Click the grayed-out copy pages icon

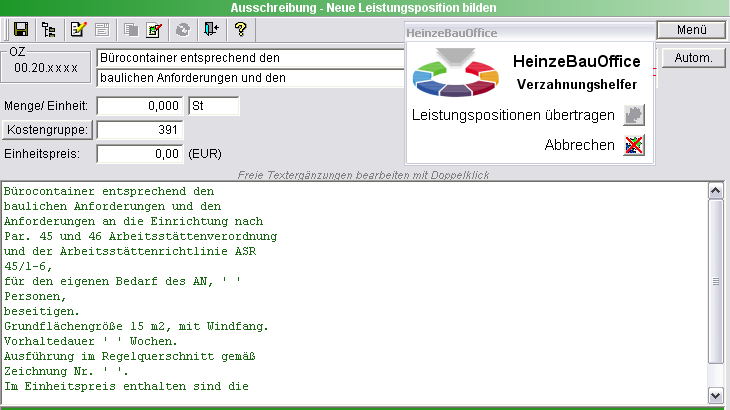tap(131, 30)
